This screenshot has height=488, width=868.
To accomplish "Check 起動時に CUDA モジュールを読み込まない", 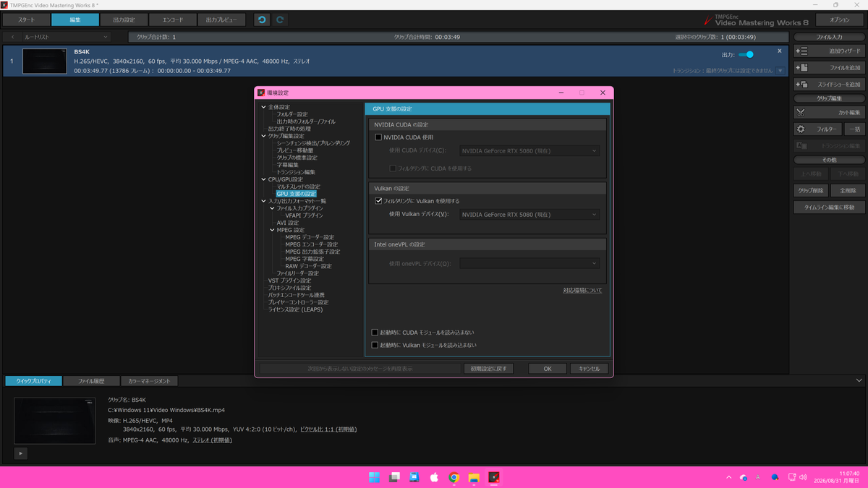I will pos(375,333).
